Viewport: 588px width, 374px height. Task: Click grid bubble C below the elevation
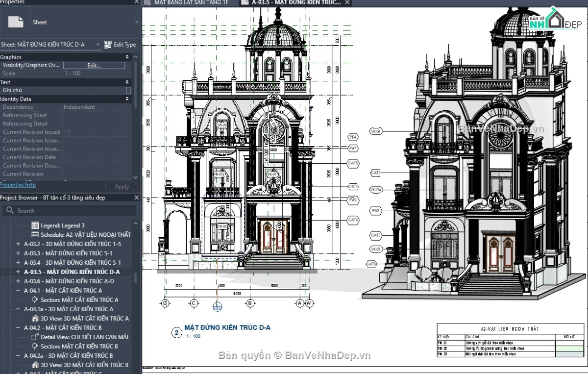194,303
